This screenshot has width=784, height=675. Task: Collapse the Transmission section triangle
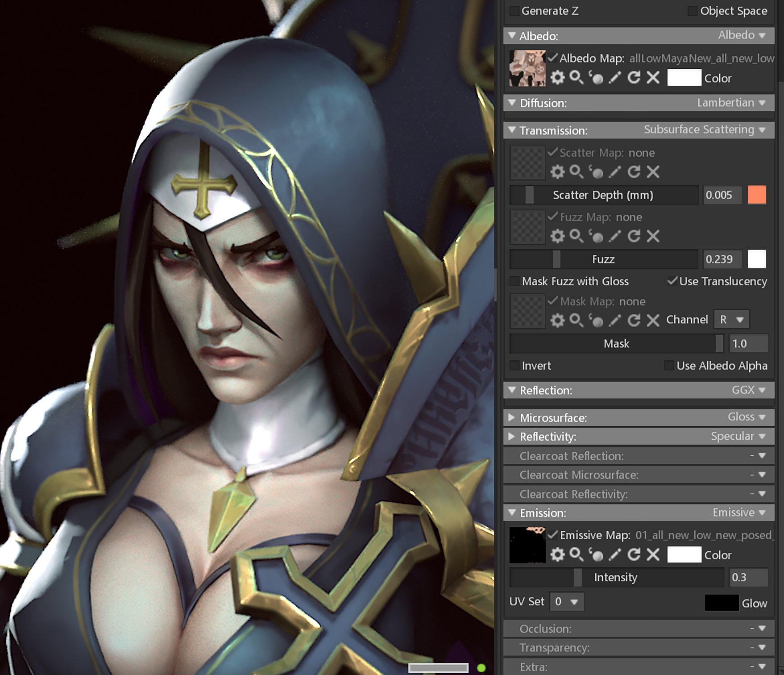[x=512, y=130]
